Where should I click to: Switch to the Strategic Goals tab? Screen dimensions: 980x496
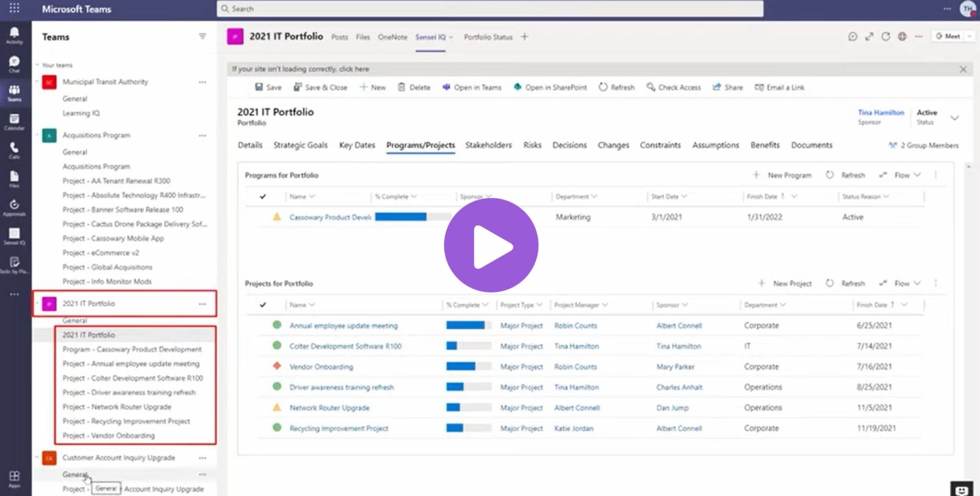pyautogui.click(x=301, y=145)
